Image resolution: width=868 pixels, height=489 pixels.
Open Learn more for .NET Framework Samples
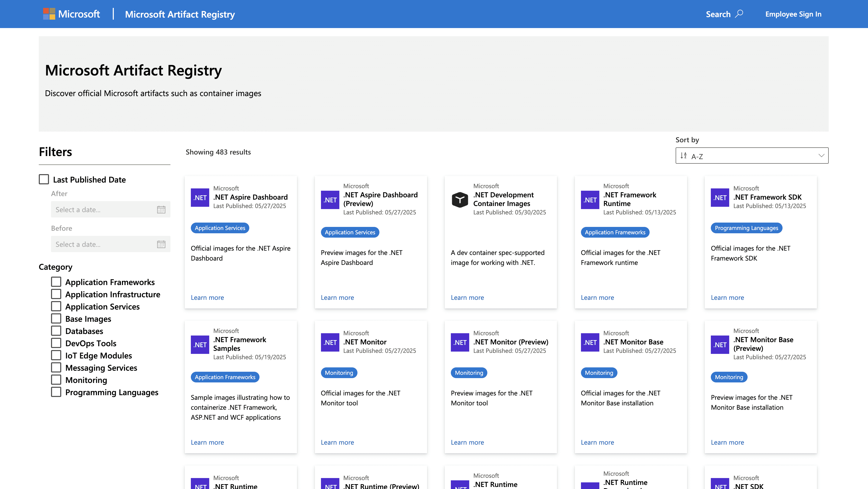pos(207,442)
